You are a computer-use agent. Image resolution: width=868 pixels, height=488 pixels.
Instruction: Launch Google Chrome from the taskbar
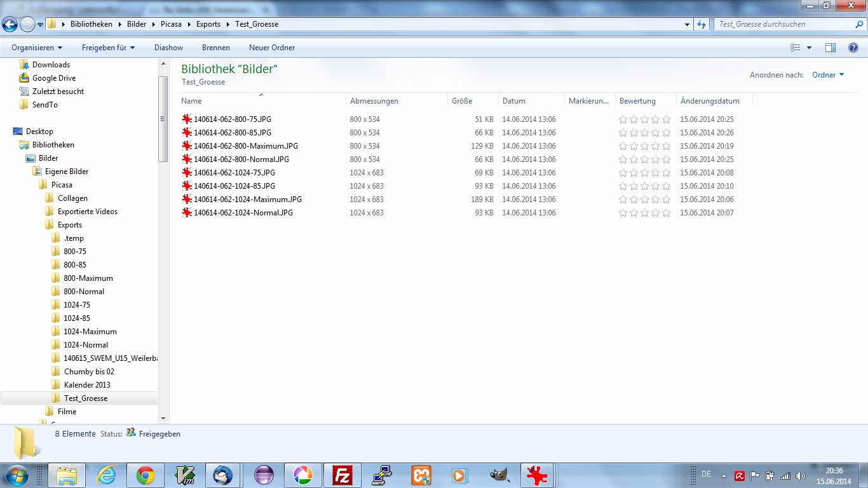coord(146,475)
